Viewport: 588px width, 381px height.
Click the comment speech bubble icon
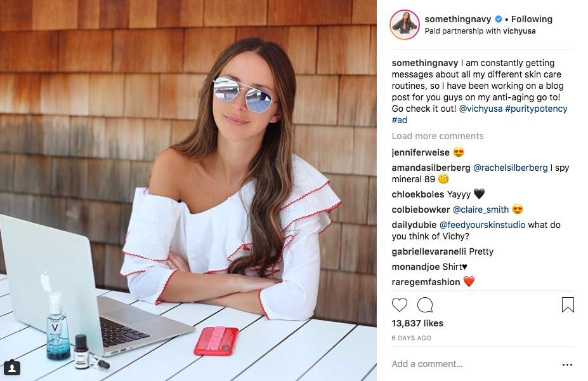coord(425,305)
